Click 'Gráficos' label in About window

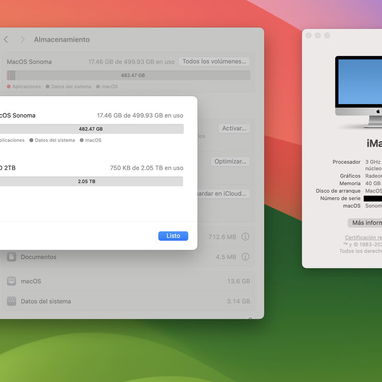tap(350, 176)
